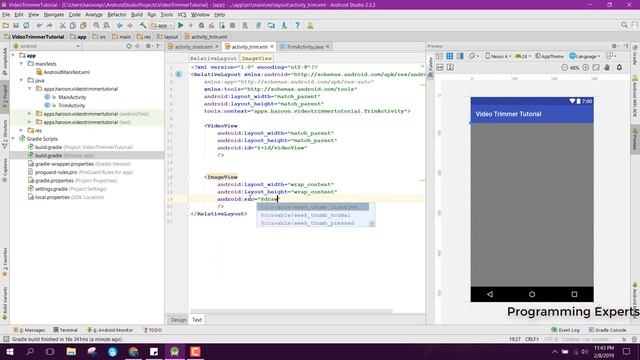This screenshot has width=640, height=360.
Task: Open AndroidManifest.xml in project tree
Action: [x=66, y=72]
